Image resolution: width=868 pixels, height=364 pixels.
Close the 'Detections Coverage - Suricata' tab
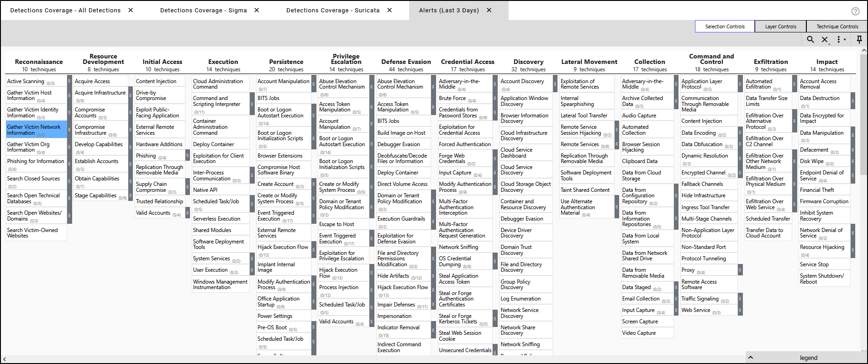tap(389, 10)
